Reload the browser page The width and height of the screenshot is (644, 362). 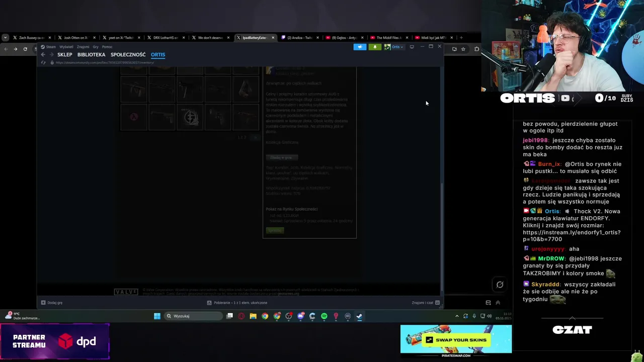(x=25, y=49)
